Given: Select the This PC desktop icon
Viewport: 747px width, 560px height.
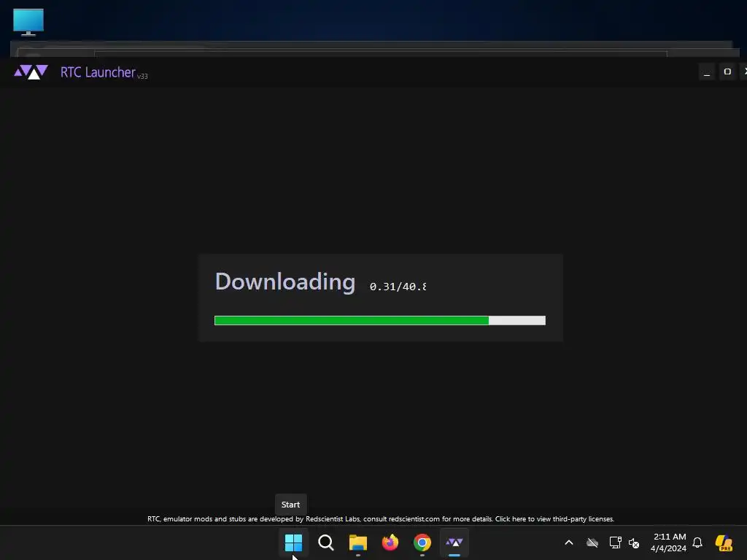Looking at the screenshot, I should [28, 22].
